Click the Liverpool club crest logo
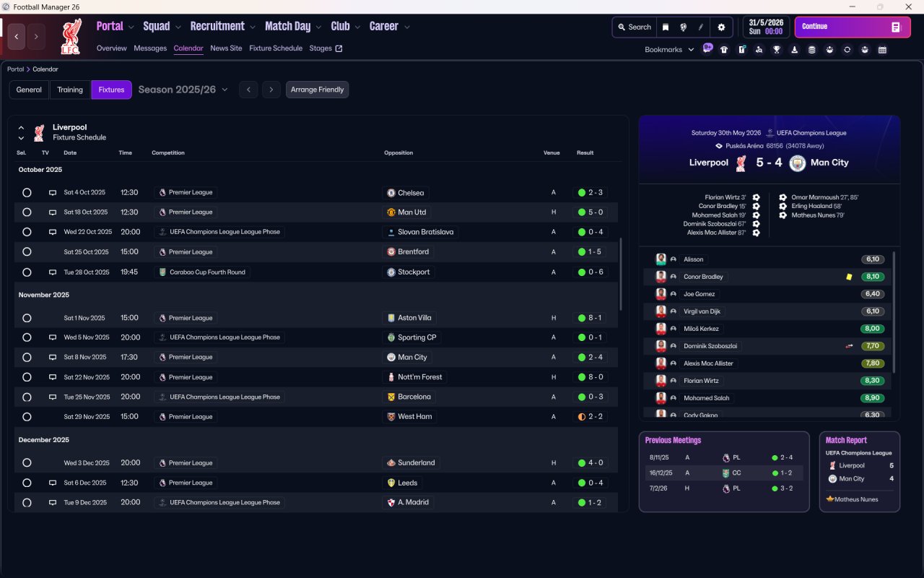 click(71, 36)
